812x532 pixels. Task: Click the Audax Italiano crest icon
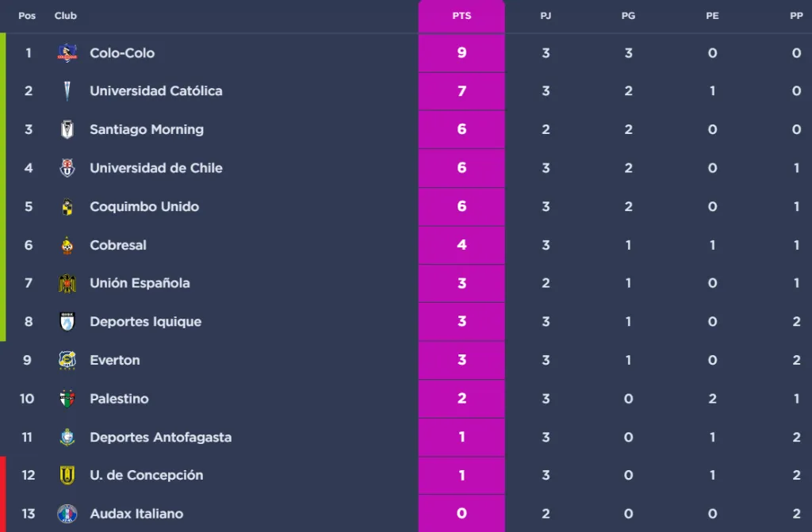click(67, 514)
